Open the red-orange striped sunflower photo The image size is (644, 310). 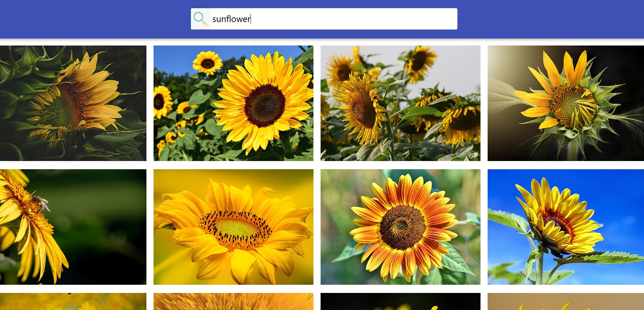(x=401, y=227)
